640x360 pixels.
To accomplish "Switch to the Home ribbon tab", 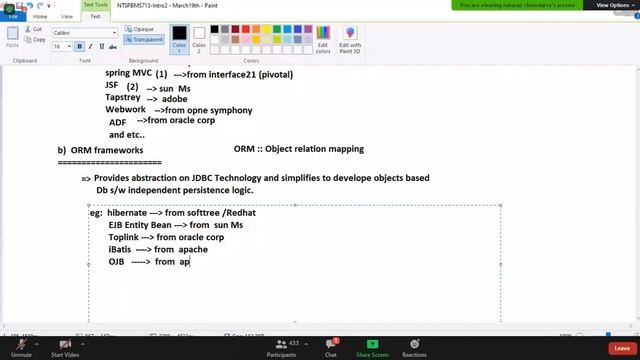I will tap(40, 16).
